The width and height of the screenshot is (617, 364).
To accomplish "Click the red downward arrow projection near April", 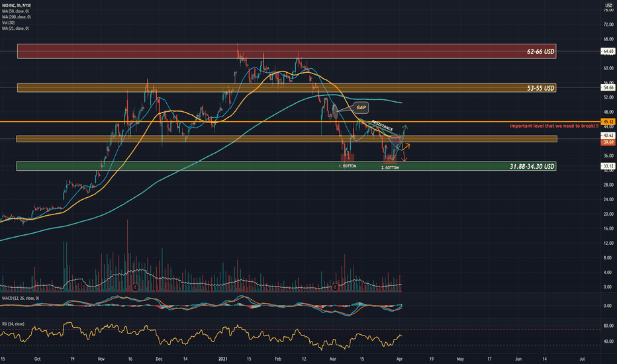I will (x=404, y=156).
